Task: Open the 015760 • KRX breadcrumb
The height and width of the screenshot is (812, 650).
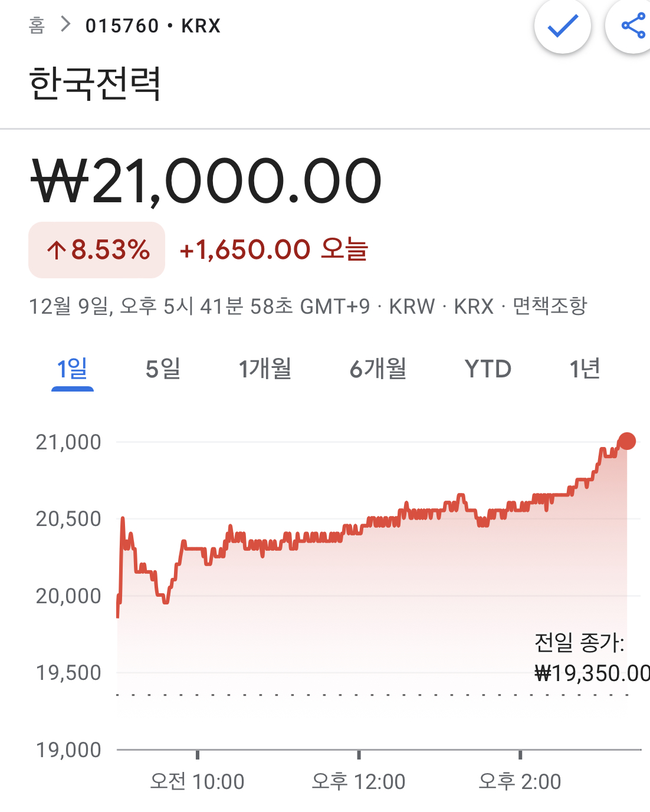Action: 153,26
